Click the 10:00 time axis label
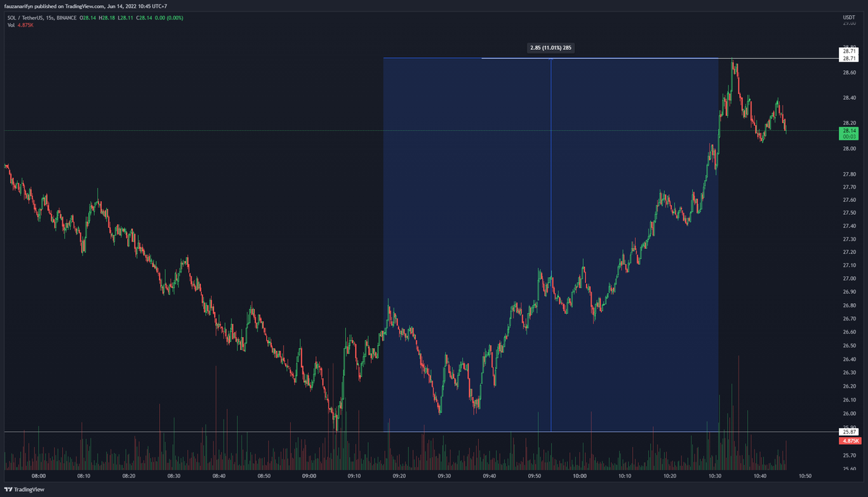868x497 pixels. [580, 476]
